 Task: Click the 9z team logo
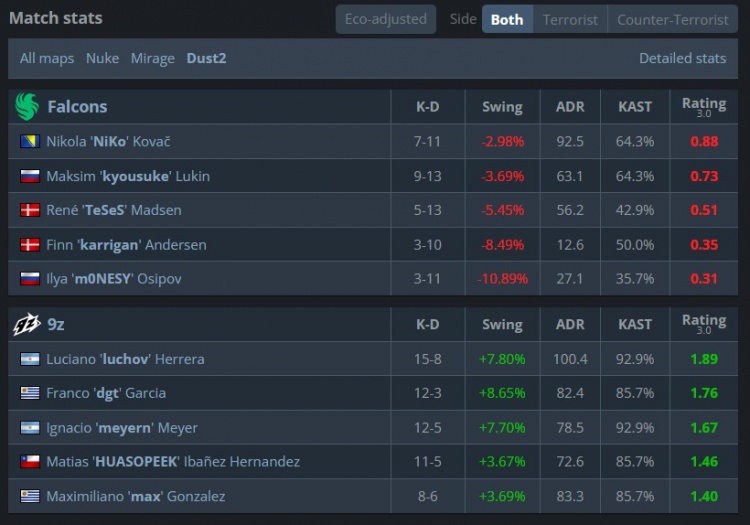coord(27,324)
